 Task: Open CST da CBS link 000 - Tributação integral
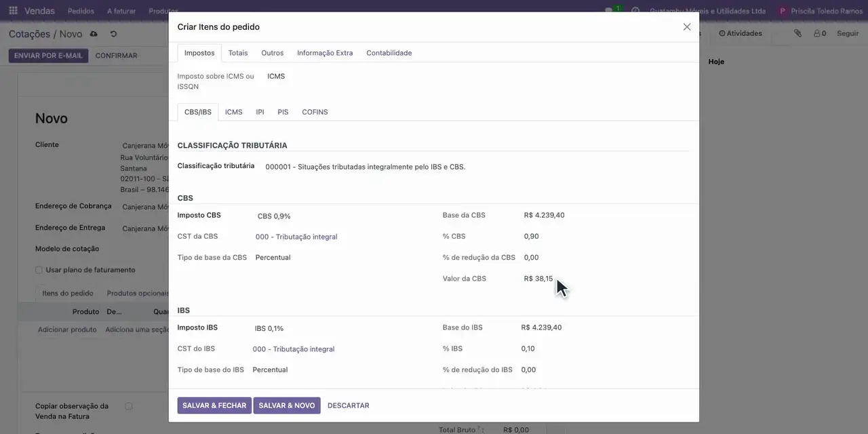point(296,237)
